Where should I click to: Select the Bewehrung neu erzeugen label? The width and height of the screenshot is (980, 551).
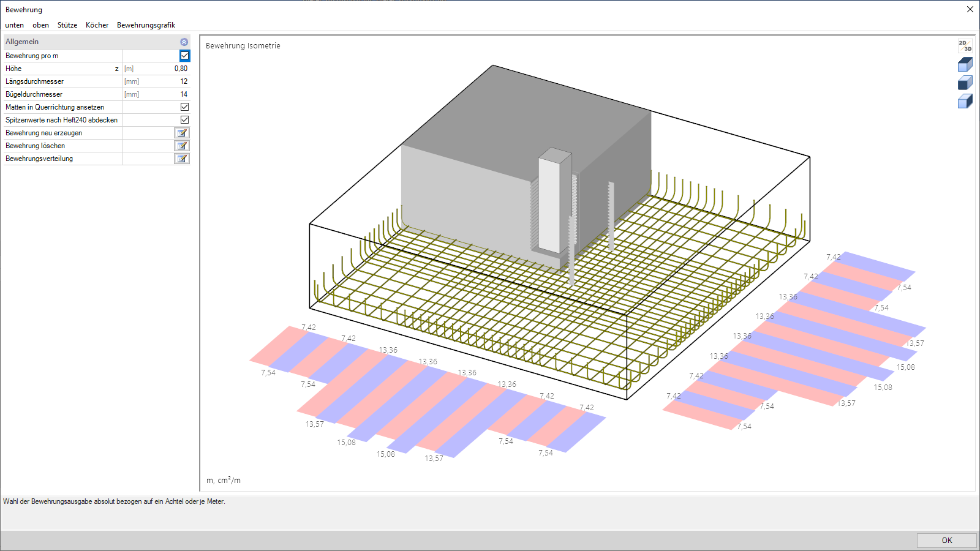(x=43, y=133)
